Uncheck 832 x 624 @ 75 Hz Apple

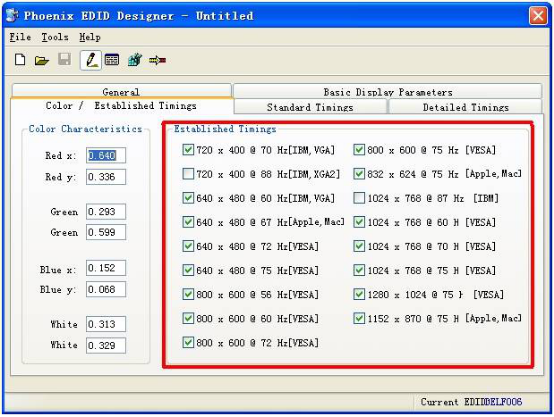(359, 174)
